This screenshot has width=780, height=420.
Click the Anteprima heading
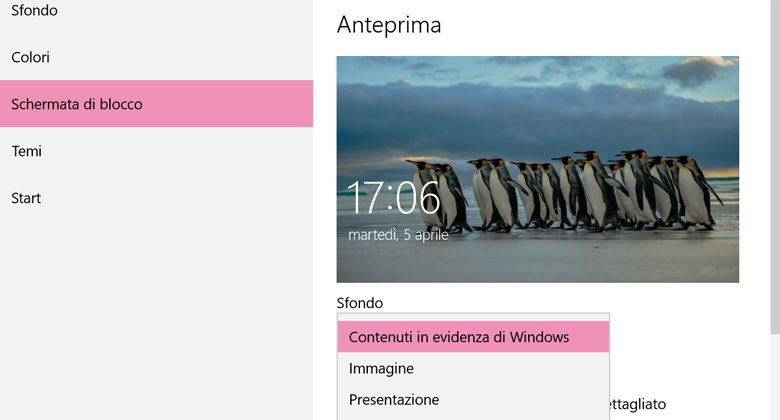click(x=389, y=25)
